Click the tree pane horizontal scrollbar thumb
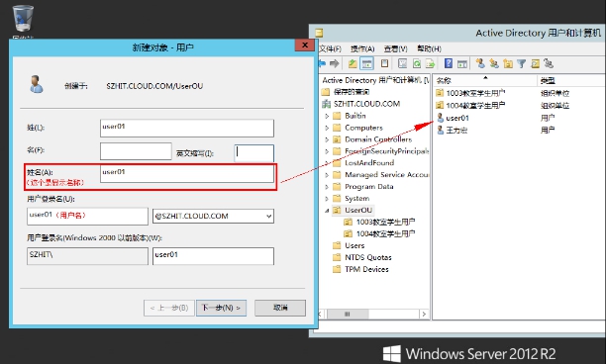 tap(347, 314)
